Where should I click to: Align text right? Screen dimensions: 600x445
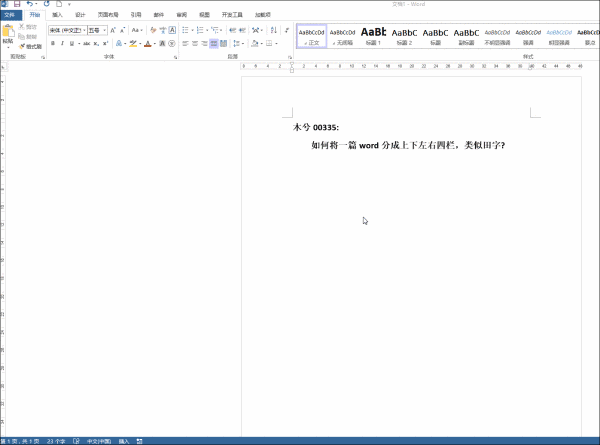coord(204,43)
